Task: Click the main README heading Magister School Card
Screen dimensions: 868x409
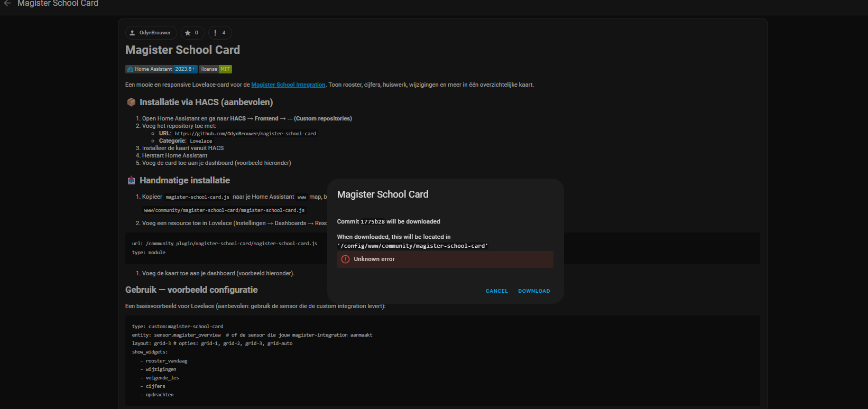Action: tap(182, 50)
